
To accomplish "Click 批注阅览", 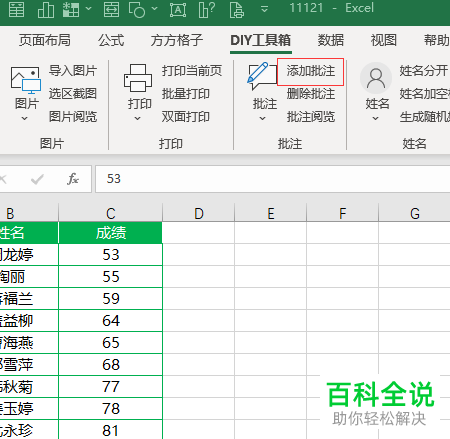I will [x=311, y=117].
